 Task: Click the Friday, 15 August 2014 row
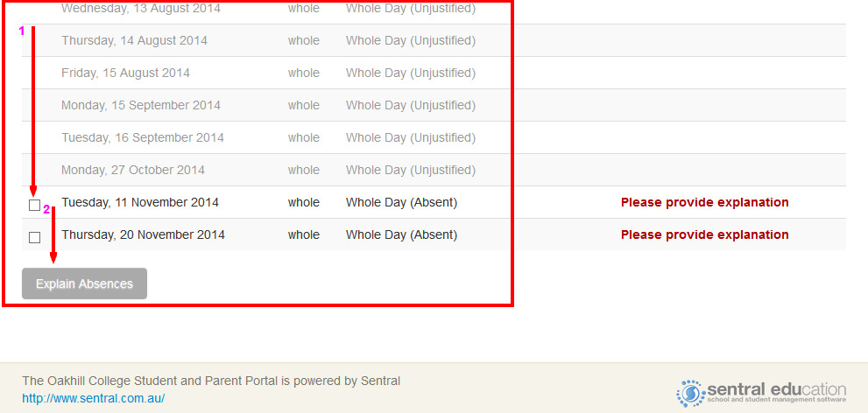[434, 73]
